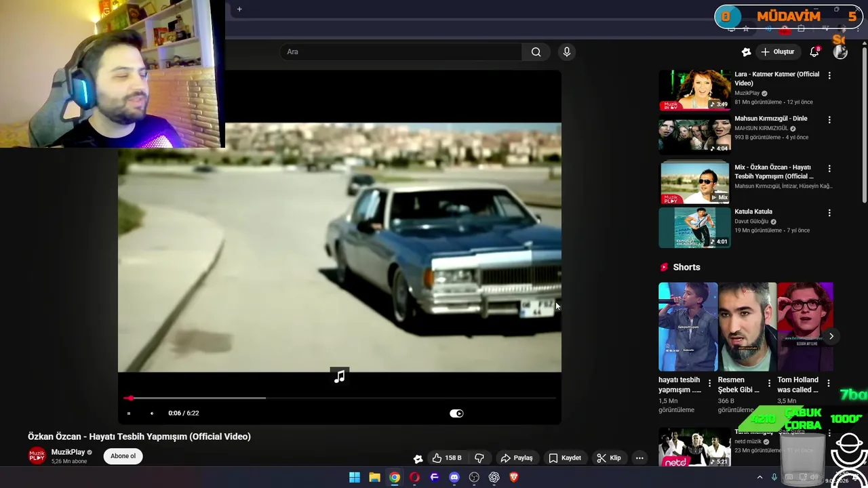Open options for Tom Holland Short

[x=828, y=384]
